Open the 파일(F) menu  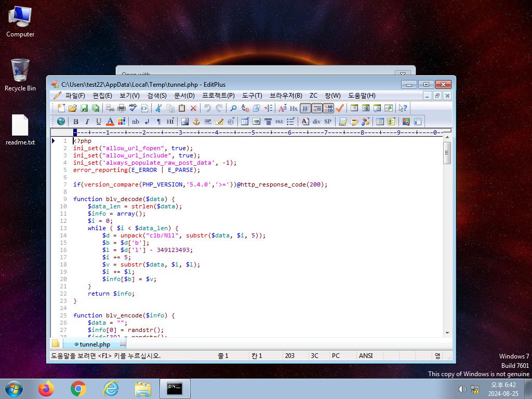click(75, 96)
